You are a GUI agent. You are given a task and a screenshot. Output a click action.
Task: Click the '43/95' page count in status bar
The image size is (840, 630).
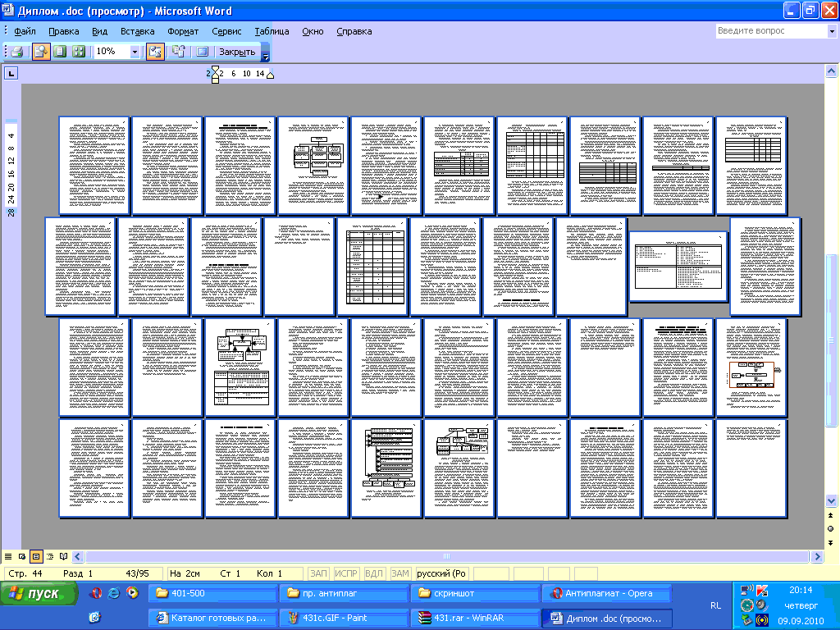pyautogui.click(x=137, y=573)
